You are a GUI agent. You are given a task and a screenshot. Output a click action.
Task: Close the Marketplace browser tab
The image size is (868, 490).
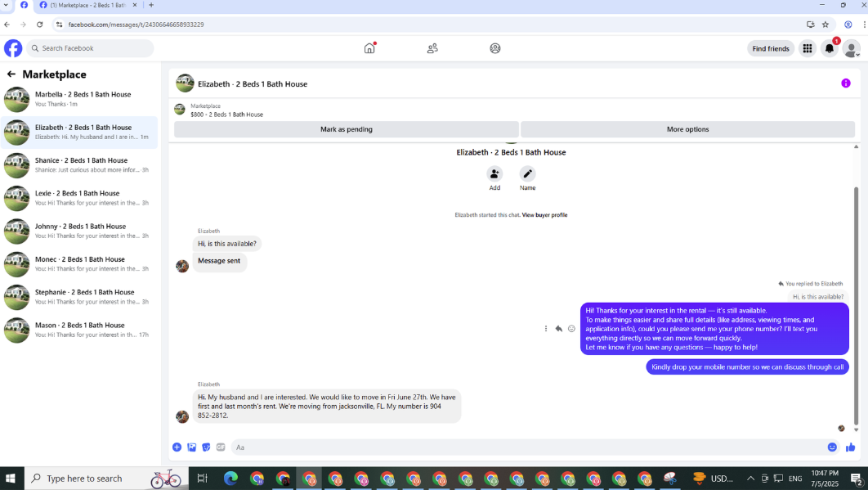coord(135,5)
